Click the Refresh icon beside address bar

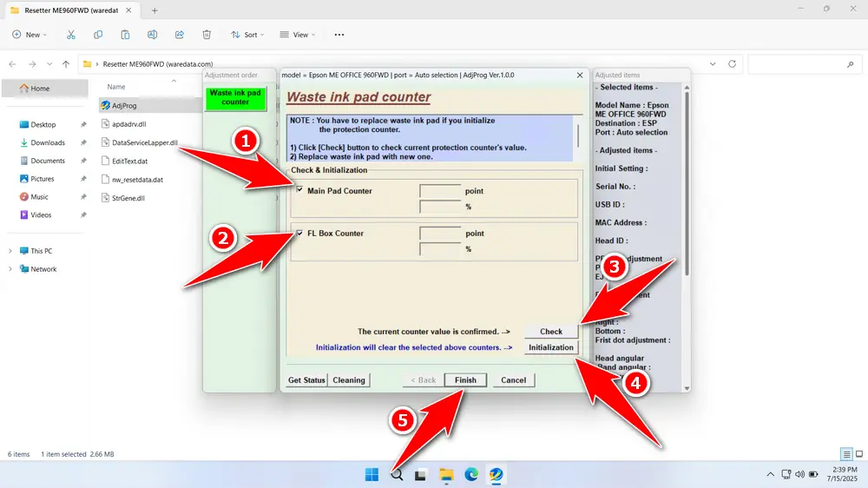[733, 64]
